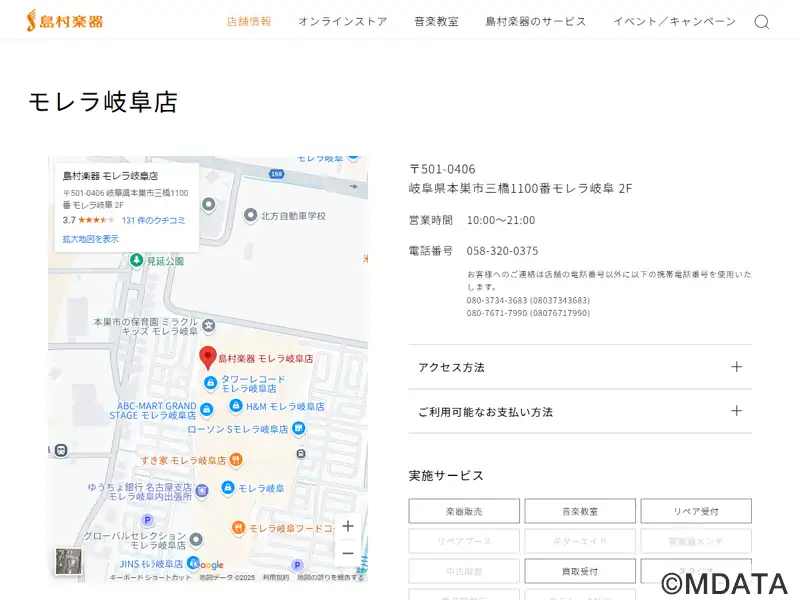This screenshot has width=800, height=600.
Task: Click the 北方自動車学校 map pin
Action: point(250,215)
